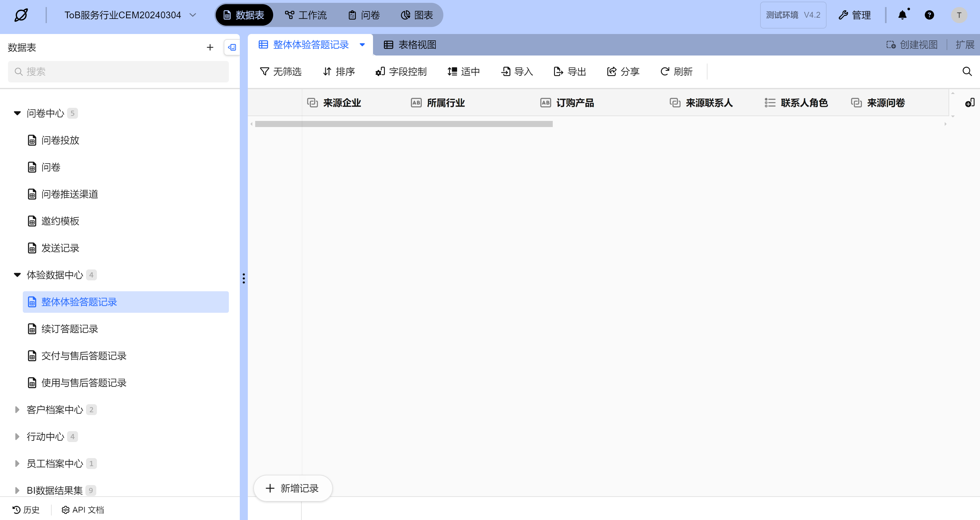Click the 联系人角色 column header
980x520 pixels.
803,103
